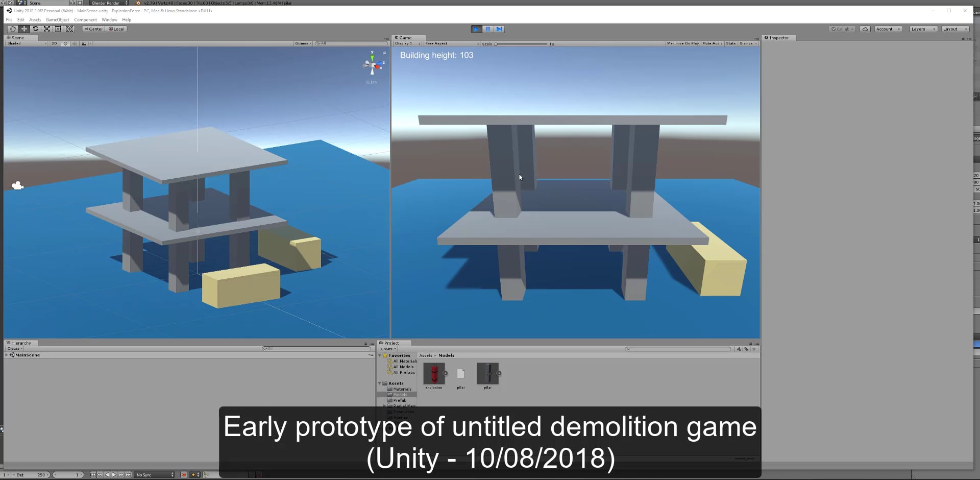Viewport: 980px width, 480px height.
Task: Expand MainScene in Hierarchy
Action: (7, 355)
